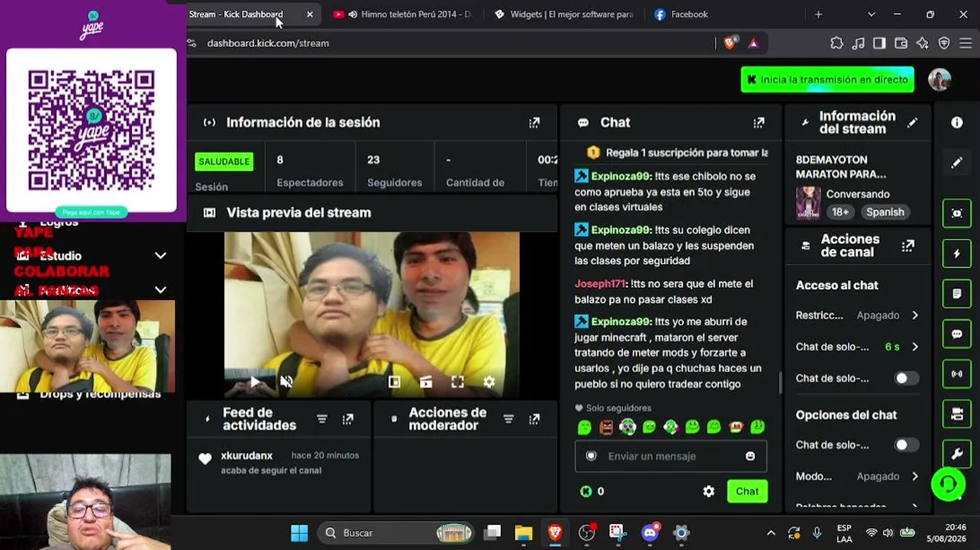
Task: Click the Enviar un mensaje field
Action: 670,456
